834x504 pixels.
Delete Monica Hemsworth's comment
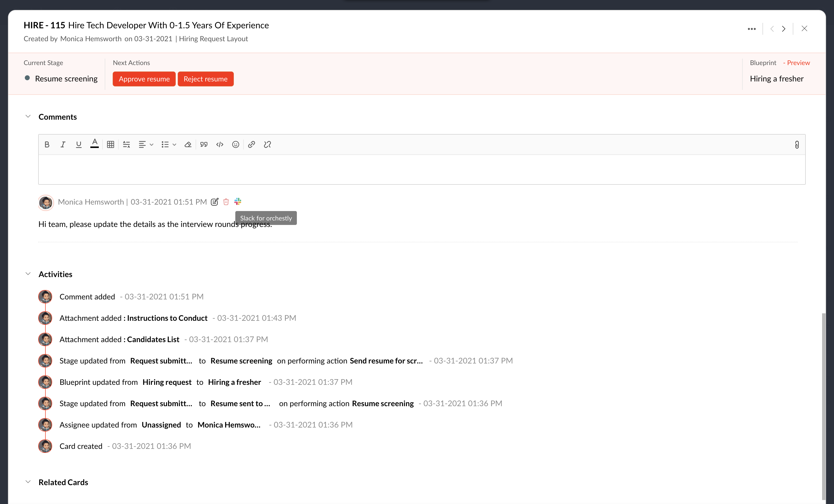(226, 202)
